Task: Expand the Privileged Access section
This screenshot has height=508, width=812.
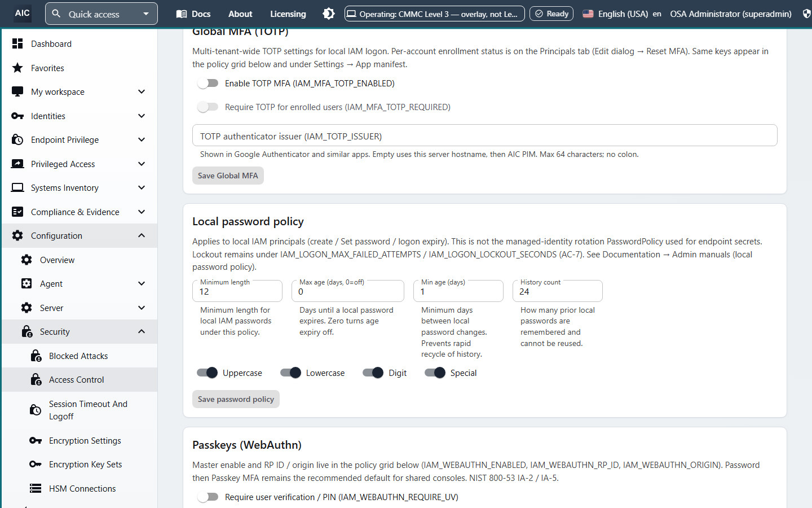Action: click(142, 164)
